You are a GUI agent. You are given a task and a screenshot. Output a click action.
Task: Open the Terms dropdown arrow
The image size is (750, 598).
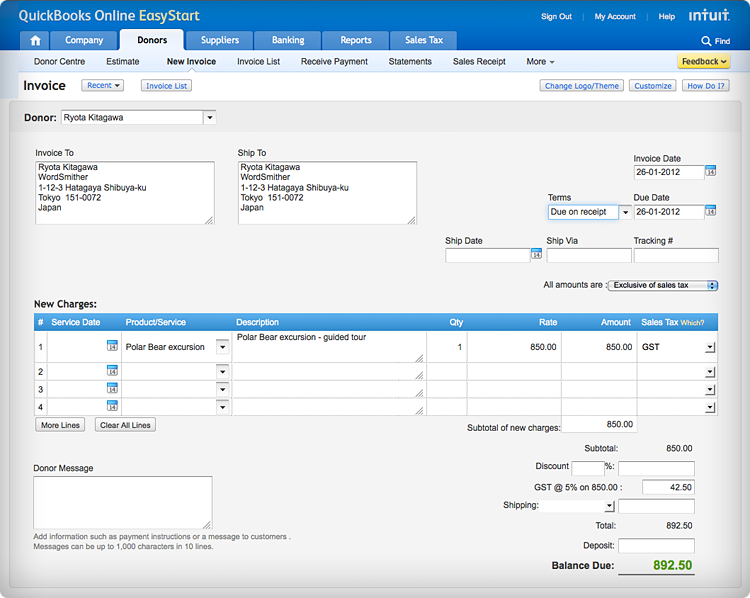point(625,212)
